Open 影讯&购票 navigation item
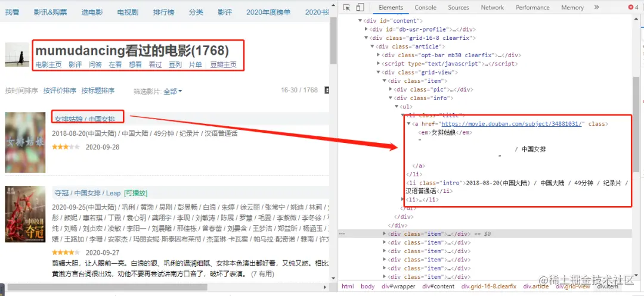644x296 pixels. [50, 12]
